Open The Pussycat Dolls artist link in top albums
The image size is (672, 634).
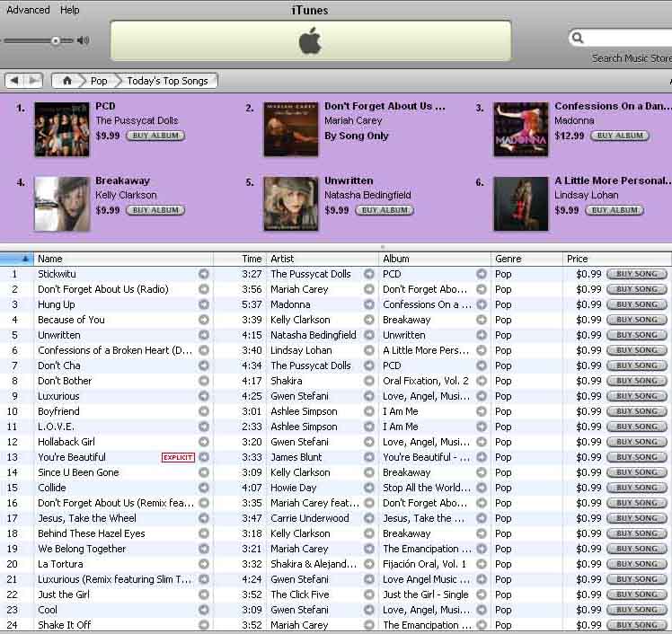point(137,120)
